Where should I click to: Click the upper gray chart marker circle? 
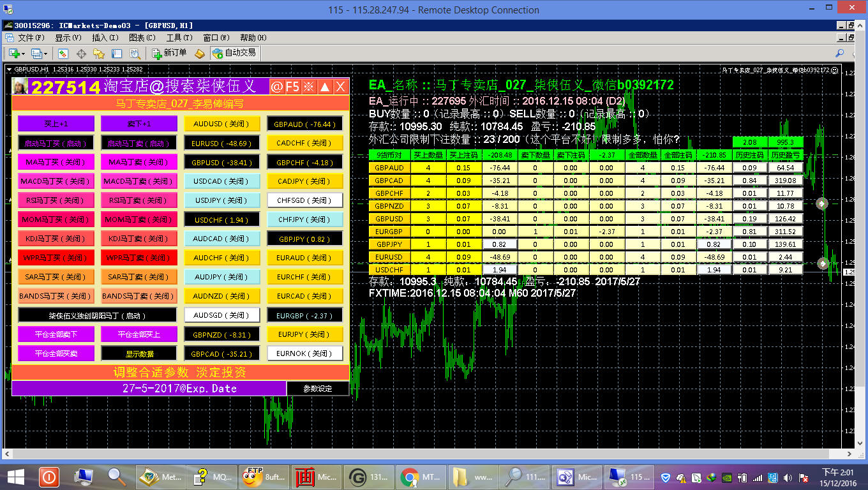click(x=822, y=204)
